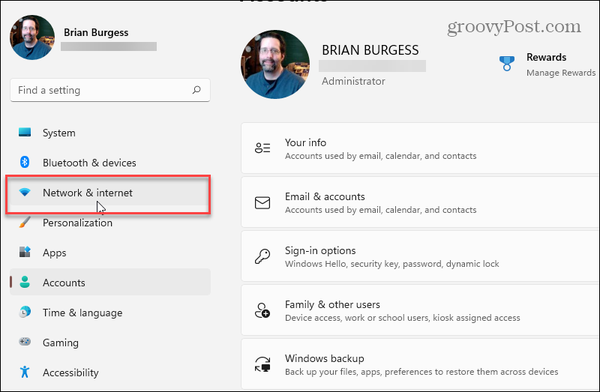Click the Wi-Fi icon next to Network & internet
Image resolution: width=600 pixels, height=392 pixels.
(x=25, y=192)
